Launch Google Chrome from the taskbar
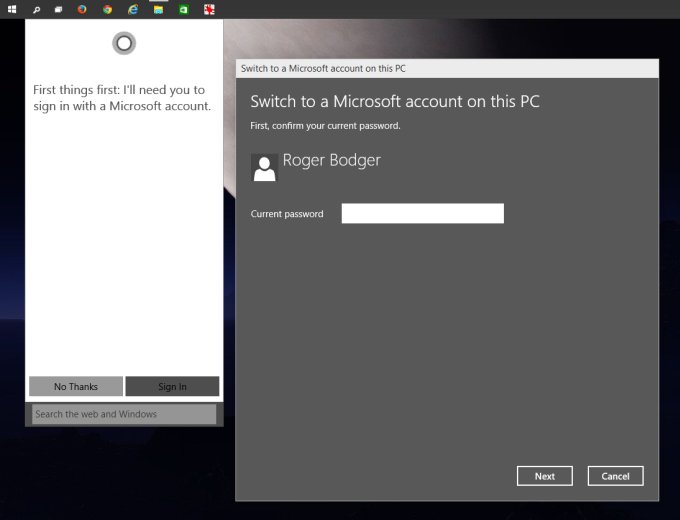680x520 pixels. [x=107, y=9]
